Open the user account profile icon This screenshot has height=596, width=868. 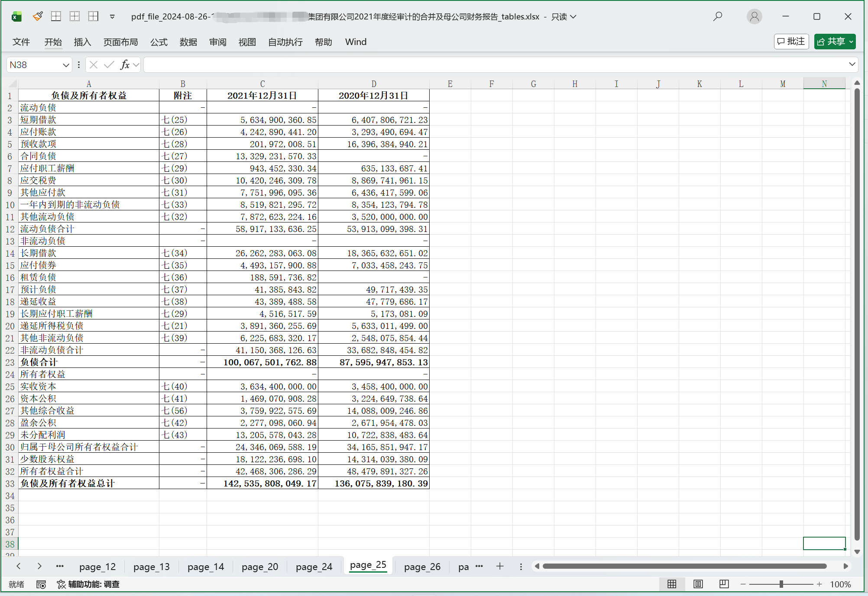coord(754,16)
